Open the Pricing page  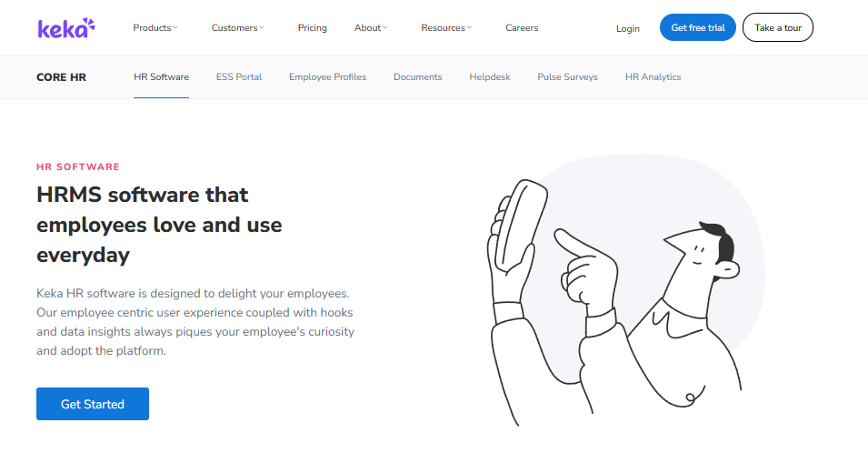(313, 27)
